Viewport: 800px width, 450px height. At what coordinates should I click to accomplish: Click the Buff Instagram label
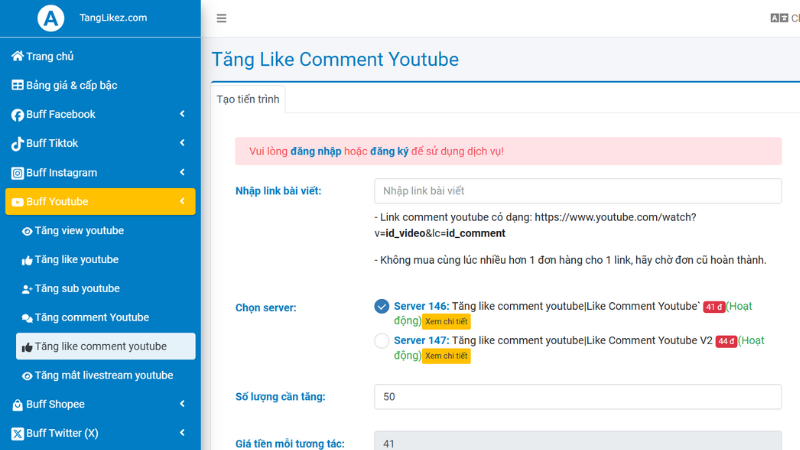(62, 172)
